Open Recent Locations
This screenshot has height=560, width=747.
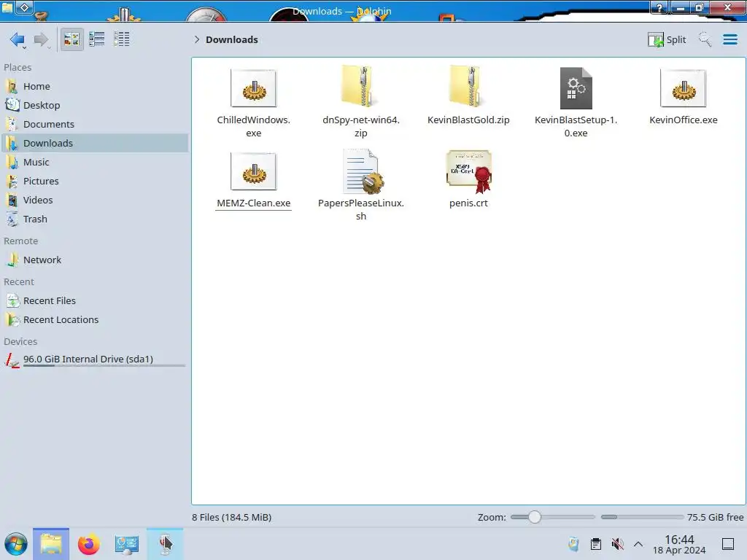click(94, 320)
